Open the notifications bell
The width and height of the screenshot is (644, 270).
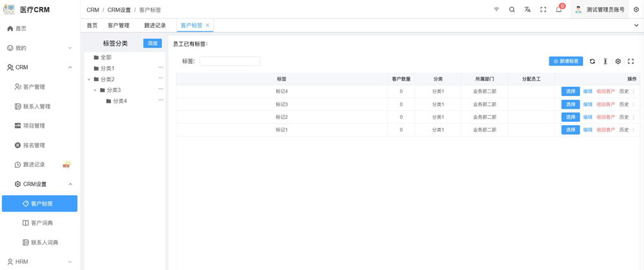(x=558, y=10)
